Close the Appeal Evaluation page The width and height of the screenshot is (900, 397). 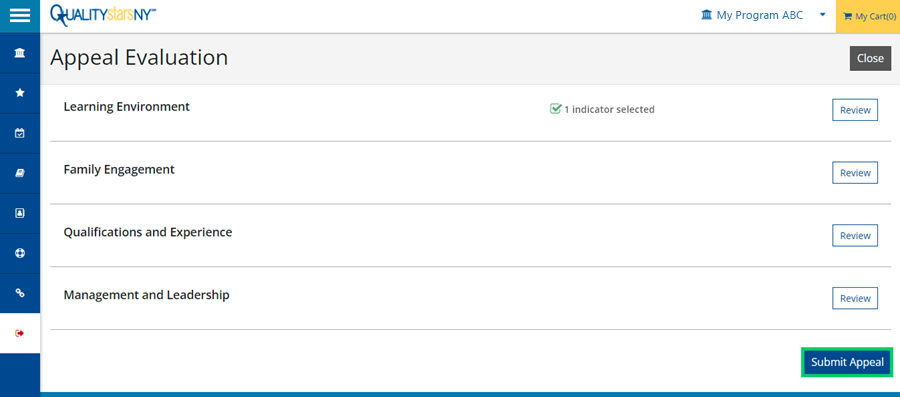870,59
